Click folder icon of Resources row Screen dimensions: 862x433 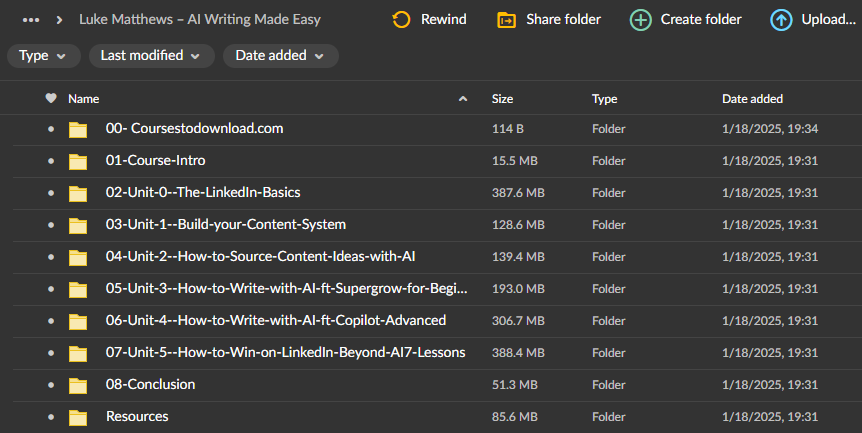78,417
